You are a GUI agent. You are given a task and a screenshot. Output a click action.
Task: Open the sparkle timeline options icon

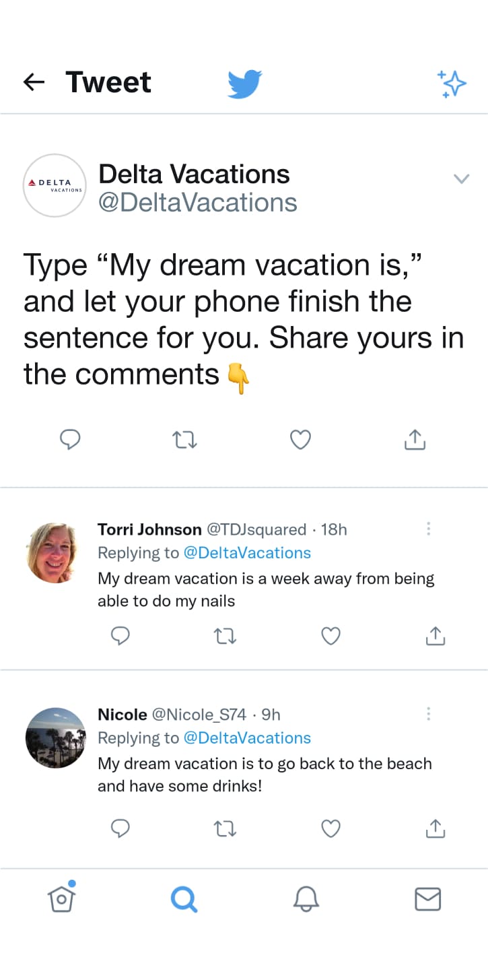pyautogui.click(x=452, y=82)
